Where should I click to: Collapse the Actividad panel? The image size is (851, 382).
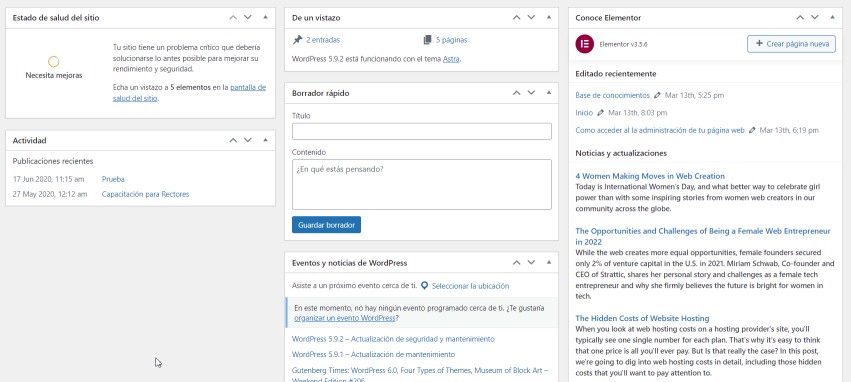pos(265,140)
